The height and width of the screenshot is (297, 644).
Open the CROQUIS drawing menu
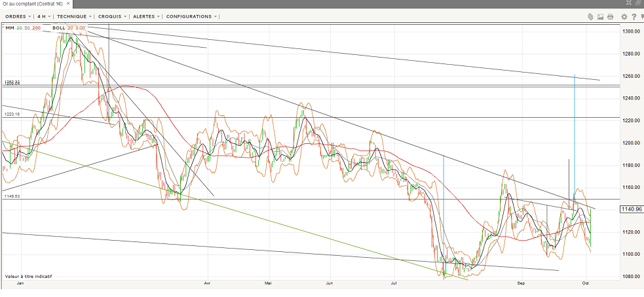coord(113,16)
